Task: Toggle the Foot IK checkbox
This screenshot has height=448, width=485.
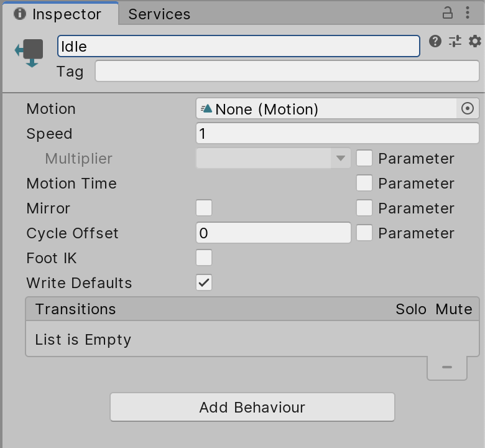Action: click(x=204, y=258)
